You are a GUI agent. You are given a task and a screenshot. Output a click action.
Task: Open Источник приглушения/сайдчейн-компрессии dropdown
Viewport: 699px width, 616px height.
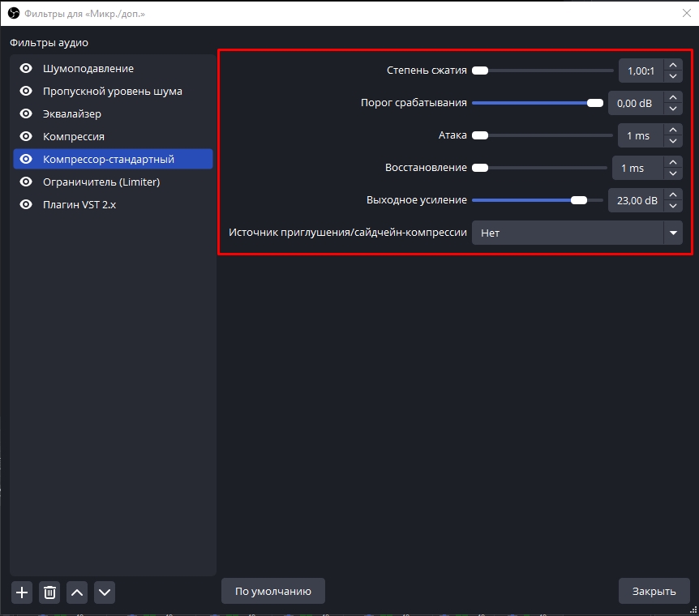pyautogui.click(x=577, y=233)
